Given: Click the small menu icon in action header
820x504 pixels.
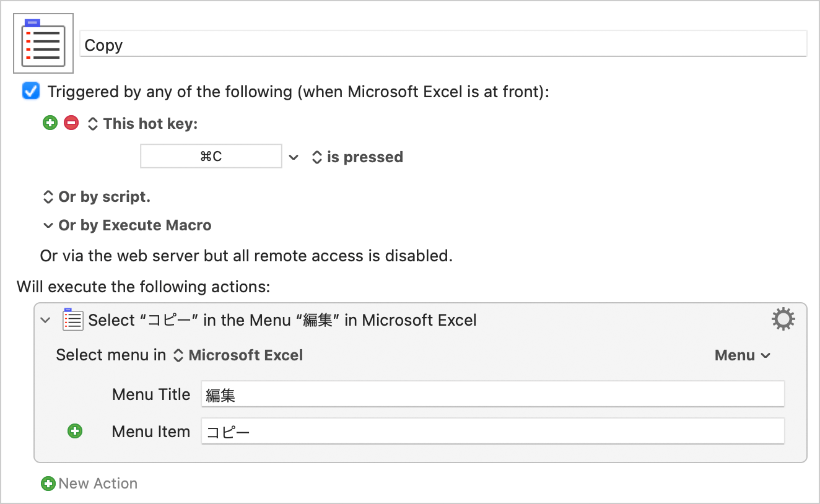Looking at the screenshot, I should point(73,319).
